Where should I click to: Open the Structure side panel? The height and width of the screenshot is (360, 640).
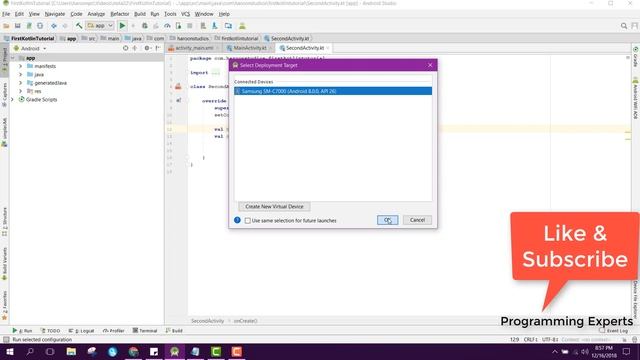pyautogui.click(x=4, y=222)
